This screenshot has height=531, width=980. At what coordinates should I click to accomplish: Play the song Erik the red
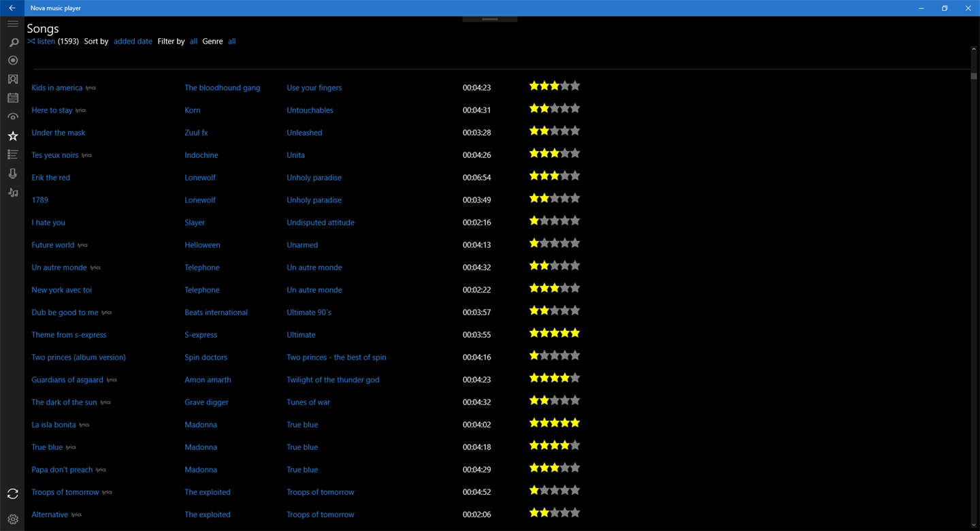pyautogui.click(x=50, y=178)
